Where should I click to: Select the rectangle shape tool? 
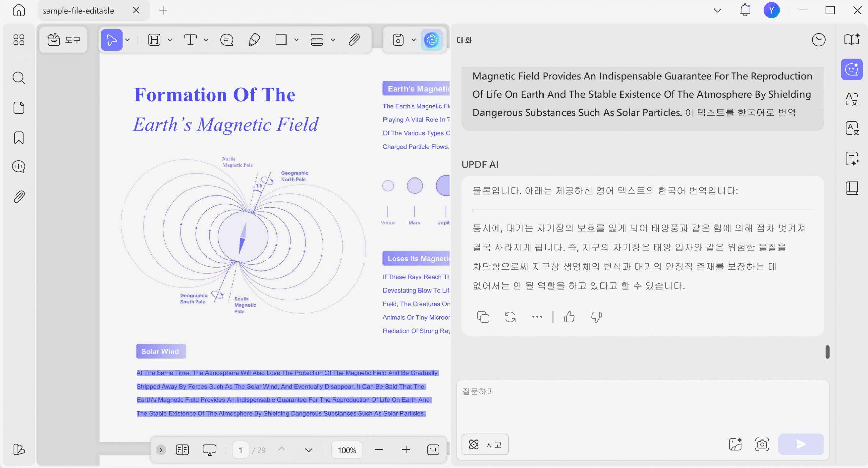pos(281,40)
